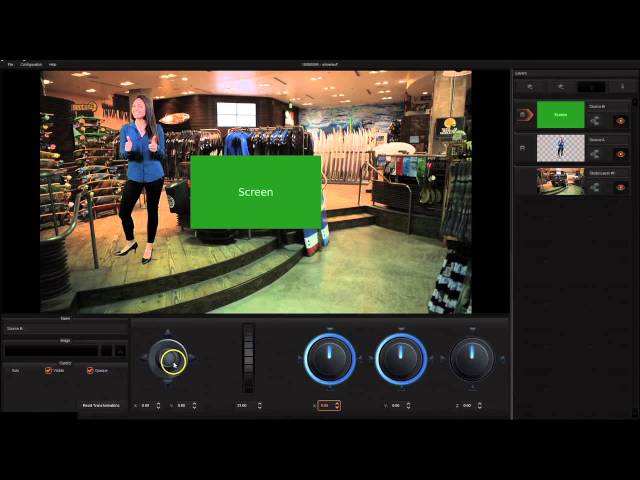The height and width of the screenshot is (480, 640).
Task: Click the position joystick left arrow
Action: pos(143,358)
